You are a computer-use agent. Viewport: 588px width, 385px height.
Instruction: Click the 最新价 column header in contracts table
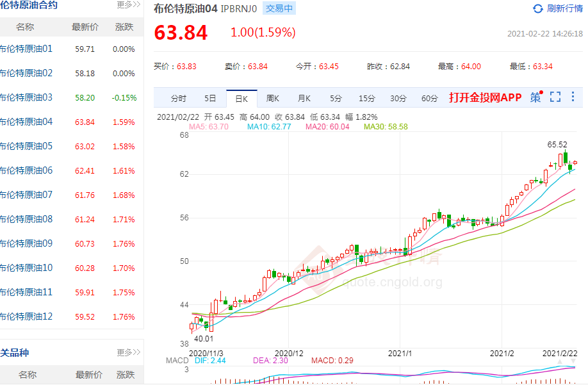(x=85, y=27)
